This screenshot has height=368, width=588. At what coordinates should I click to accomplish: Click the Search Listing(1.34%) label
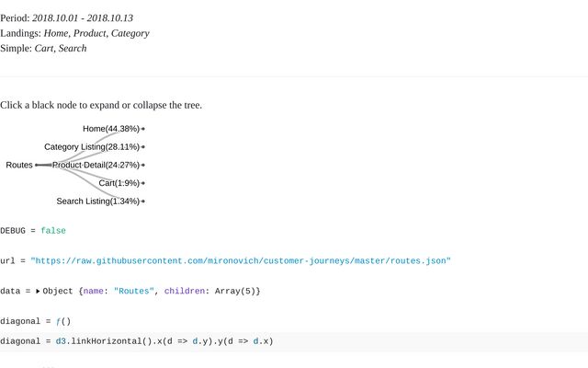coord(97,201)
